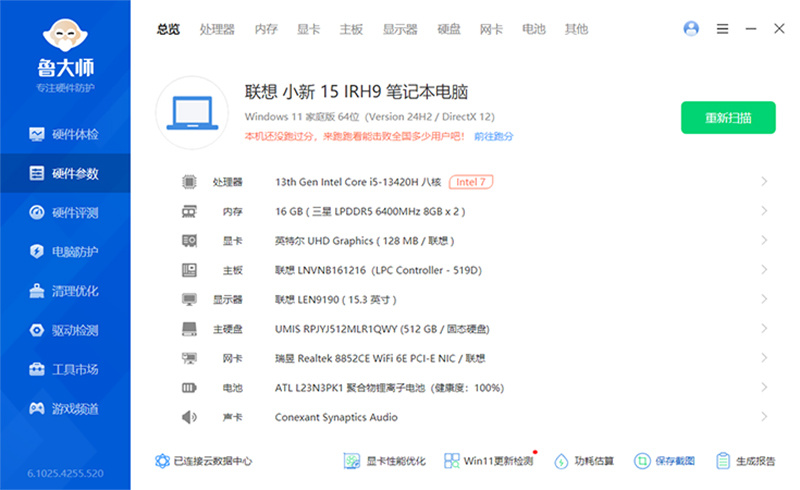
Task: Click the 功耗估算 droplet icon
Action: [x=561, y=461]
